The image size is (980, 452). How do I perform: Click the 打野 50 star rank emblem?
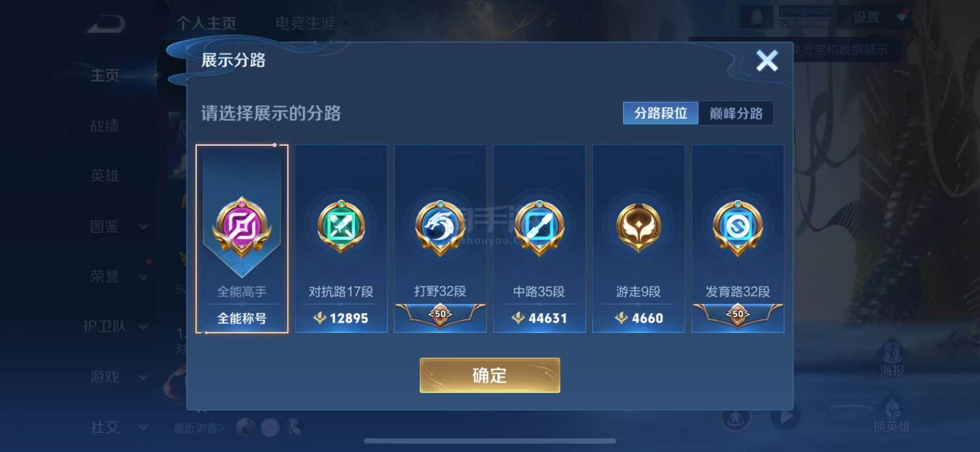440,315
